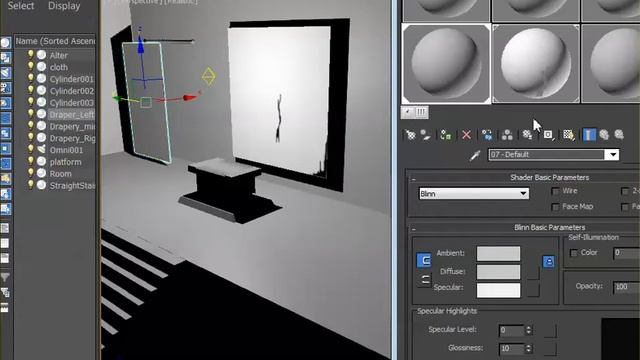The height and width of the screenshot is (360, 640).
Task: Click the Diffuse-Specular color lock button
Action: coord(424,280)
